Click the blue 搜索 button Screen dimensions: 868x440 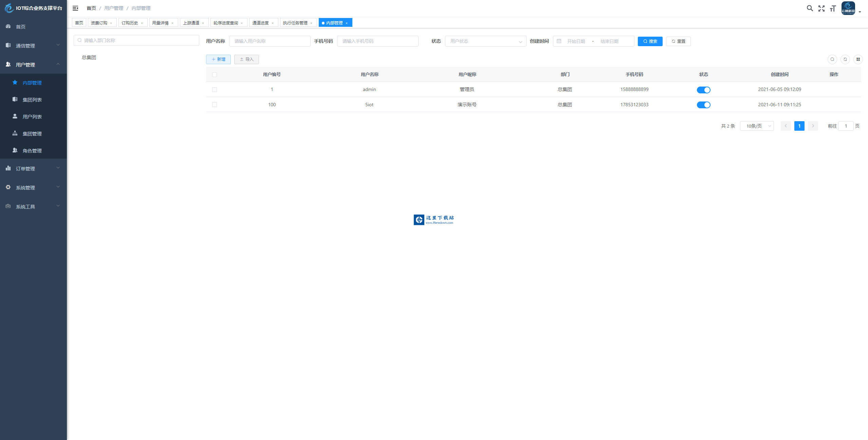[650, 41]
